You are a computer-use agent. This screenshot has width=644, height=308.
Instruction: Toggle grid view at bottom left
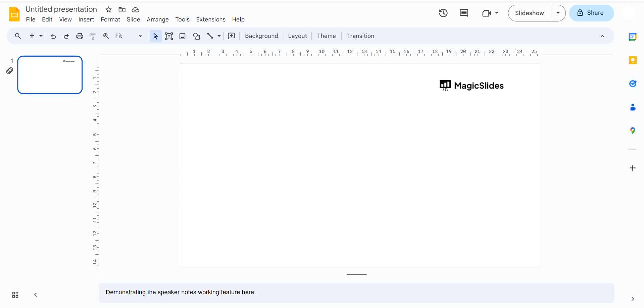tap(15, 295)
